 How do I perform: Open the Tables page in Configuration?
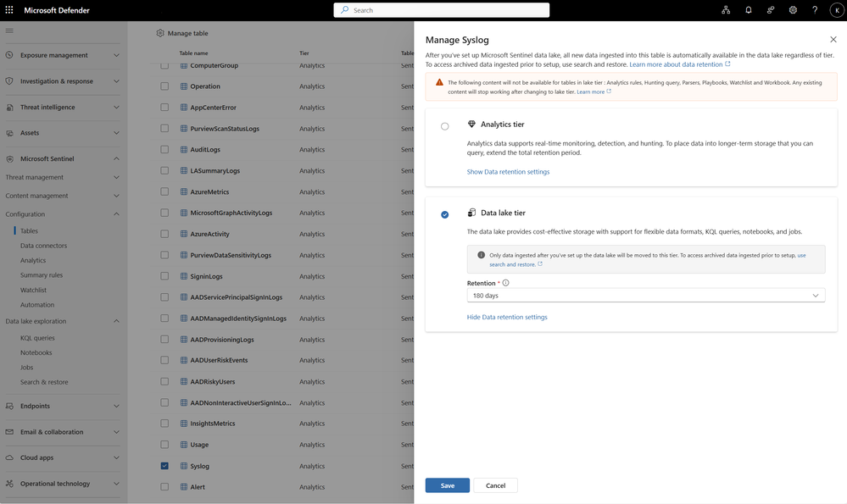point(29,231)
